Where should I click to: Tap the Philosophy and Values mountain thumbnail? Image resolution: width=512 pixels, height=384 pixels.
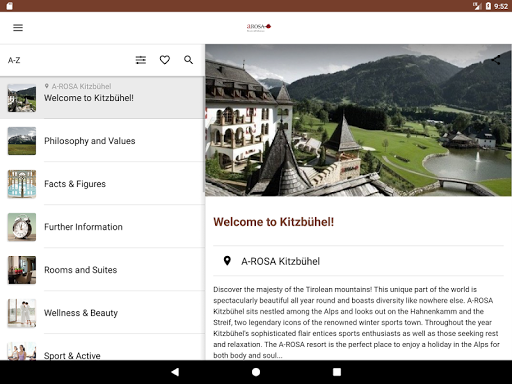[22, 141]
